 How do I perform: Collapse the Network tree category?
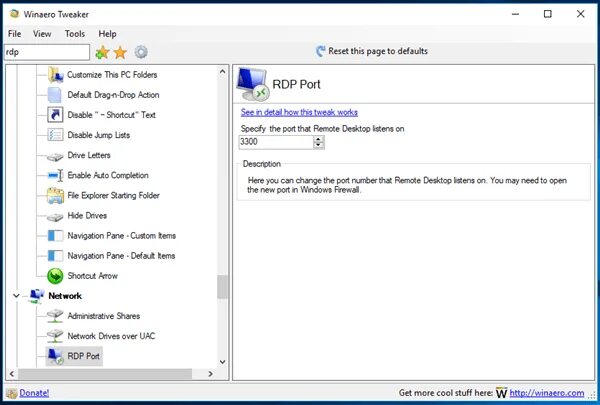pyautogui.click(x=16, y=296)
